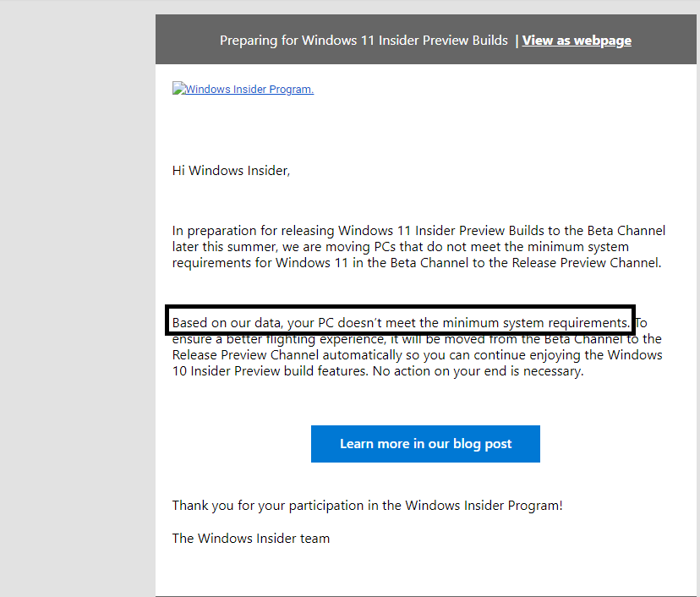Click the paragraph starting In preparation for releasing
Image resolution: width=700 pixels, height=597 pixels.
418,246
